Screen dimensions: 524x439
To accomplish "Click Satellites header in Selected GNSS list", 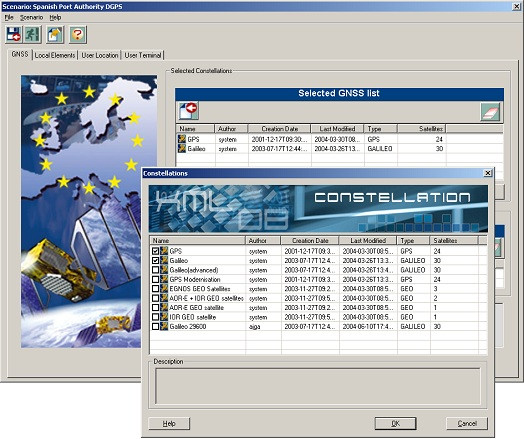I will pos(422,129).
